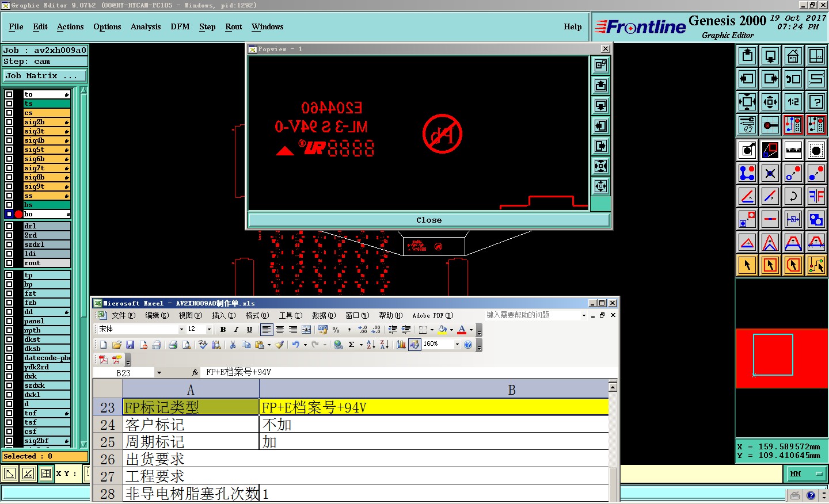Open the Excel borders dropdown arrow

[x=432, y=330]
